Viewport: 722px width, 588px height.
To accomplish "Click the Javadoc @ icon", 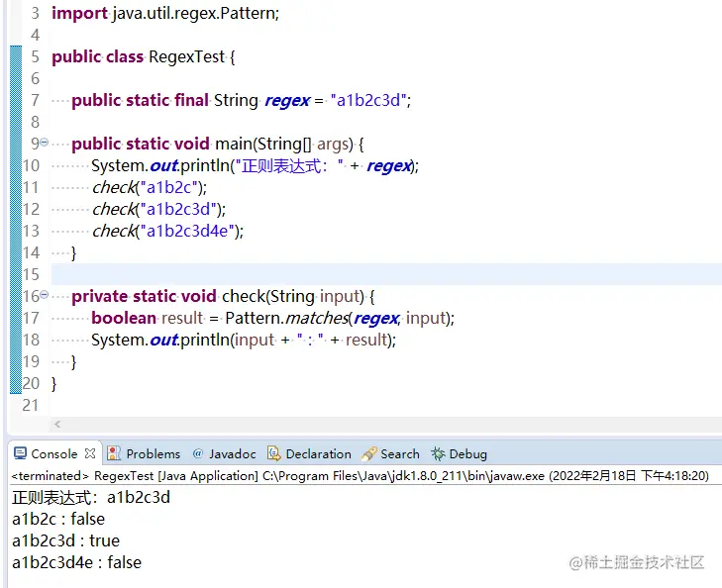I will [x=197, y=453].
